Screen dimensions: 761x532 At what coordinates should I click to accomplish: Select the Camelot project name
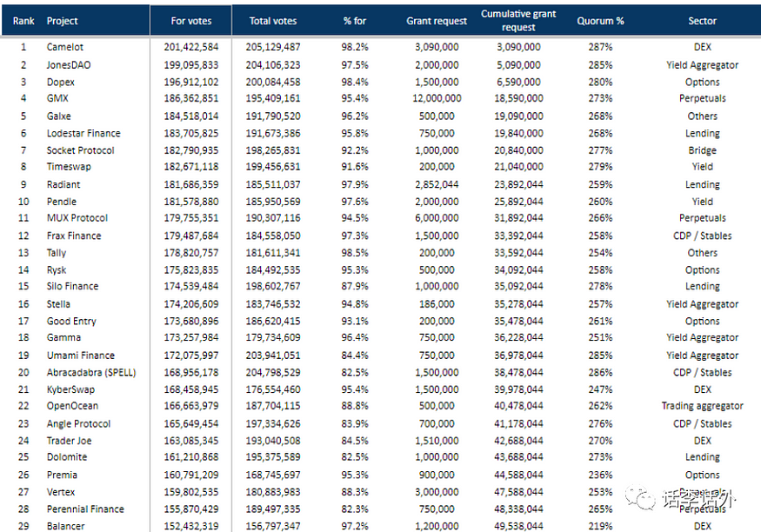point(65,47)
